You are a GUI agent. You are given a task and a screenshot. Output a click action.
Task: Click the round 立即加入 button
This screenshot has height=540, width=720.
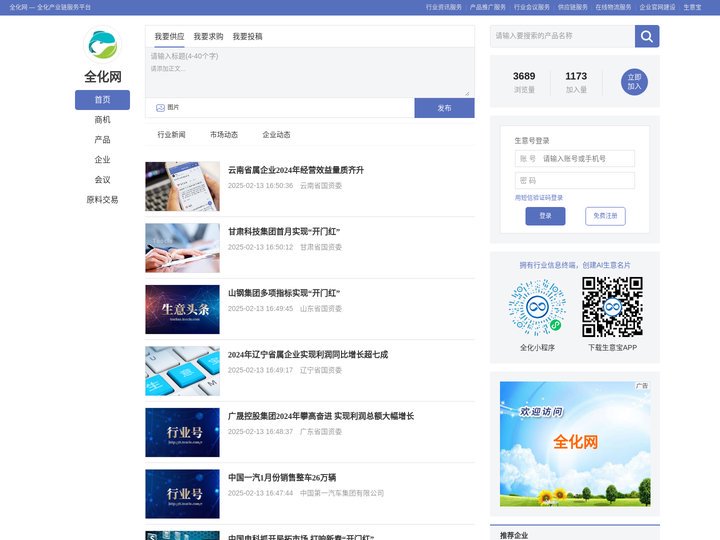(x=634, y=82)
